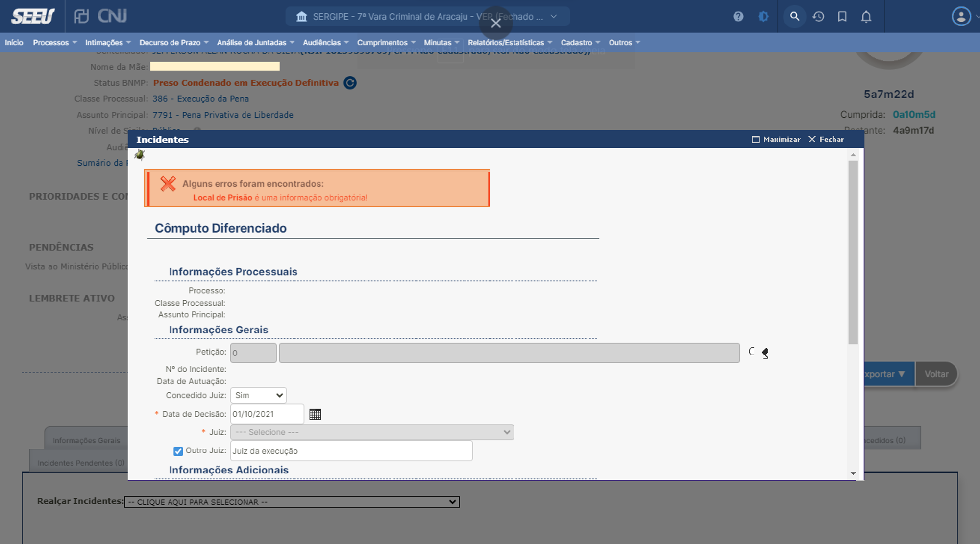Open the notifications bell

[866, 17]
